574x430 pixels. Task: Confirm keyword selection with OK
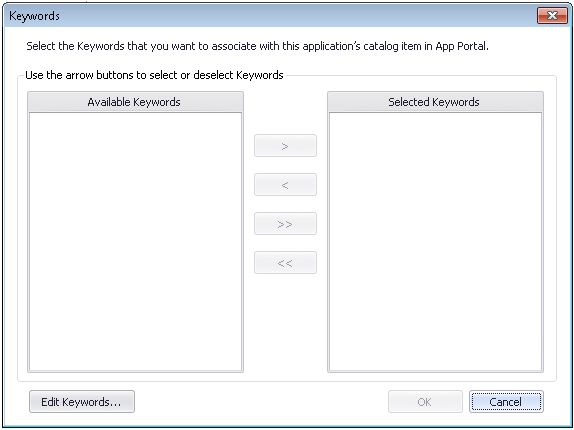click(425, 401)
